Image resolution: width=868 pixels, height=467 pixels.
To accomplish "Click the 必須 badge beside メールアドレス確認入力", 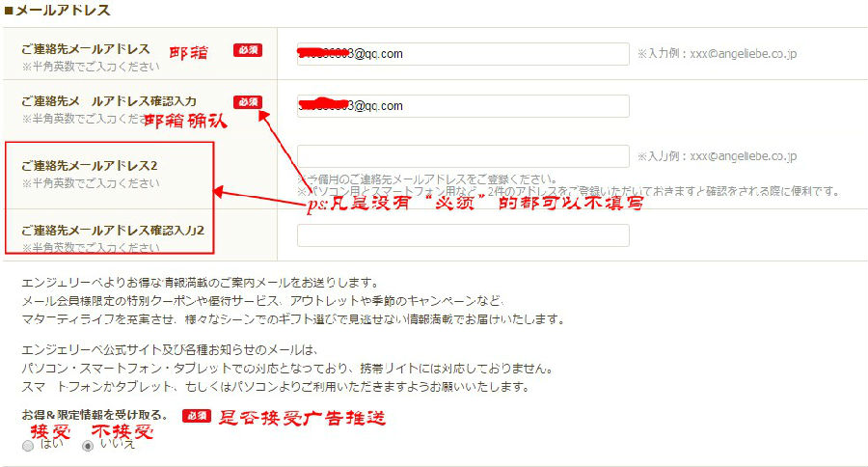I will click(x=247, y=101).
